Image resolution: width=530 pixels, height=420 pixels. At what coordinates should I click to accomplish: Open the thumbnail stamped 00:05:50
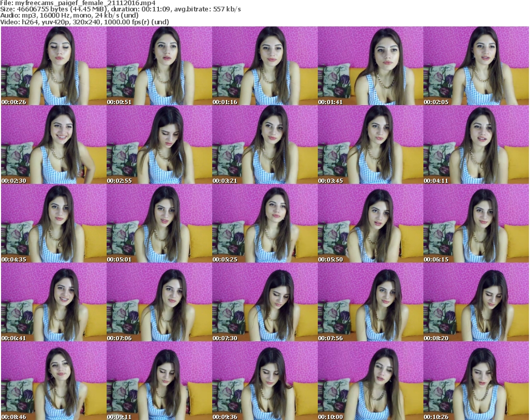[x=371, y=223]
